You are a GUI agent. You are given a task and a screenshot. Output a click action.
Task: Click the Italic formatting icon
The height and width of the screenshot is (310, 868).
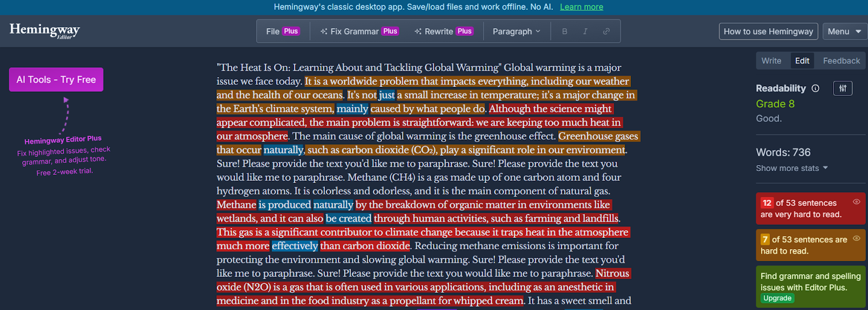(585, 31)
